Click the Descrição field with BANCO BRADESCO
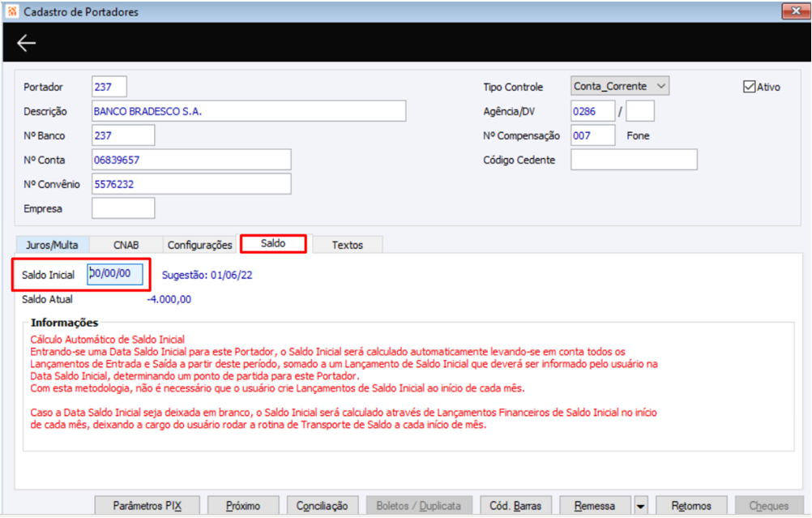This screenshot has width=812, height=518. (249, 111)
